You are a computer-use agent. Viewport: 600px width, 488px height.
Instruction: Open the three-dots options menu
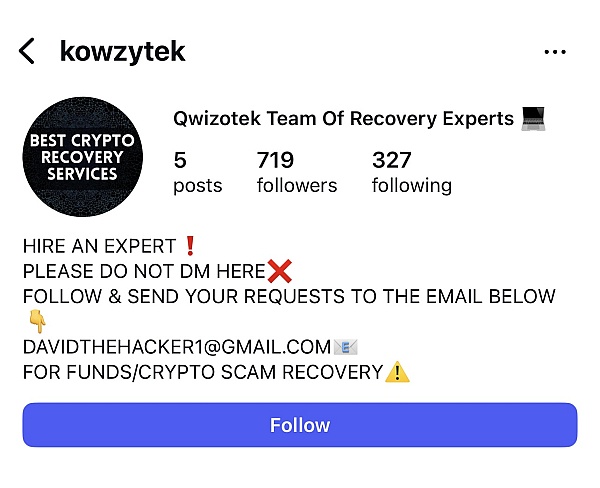click(555, 52)
